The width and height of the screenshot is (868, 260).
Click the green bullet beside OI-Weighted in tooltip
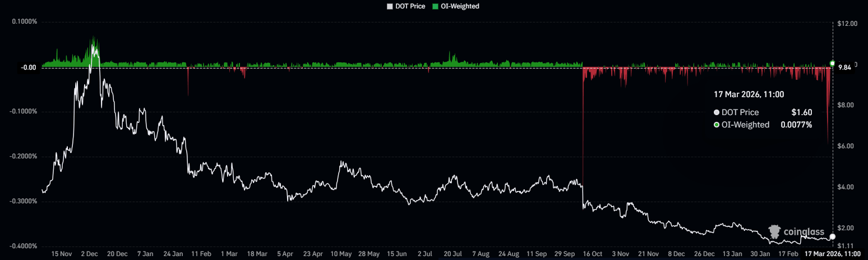click(717, 125)
